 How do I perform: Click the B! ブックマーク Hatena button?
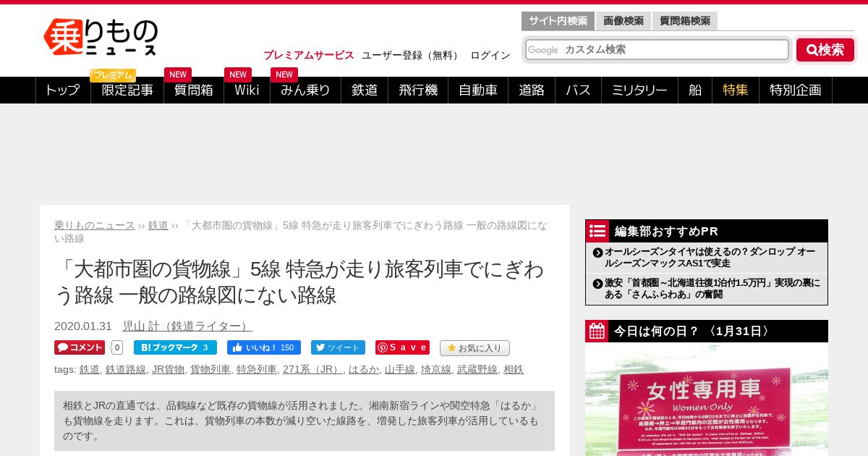click(175, 347)
